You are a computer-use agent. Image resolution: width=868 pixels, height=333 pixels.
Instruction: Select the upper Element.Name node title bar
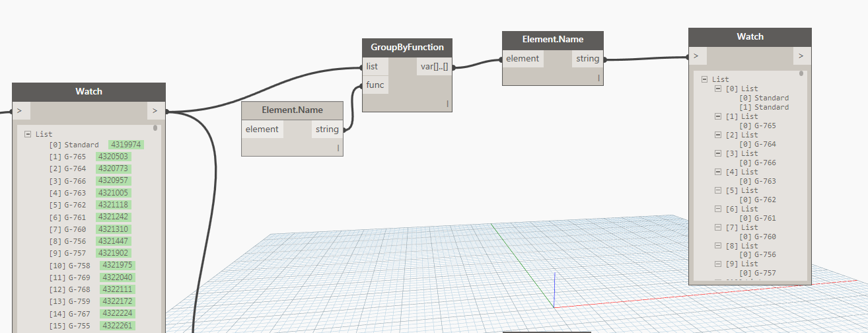(x=553, y=40)
